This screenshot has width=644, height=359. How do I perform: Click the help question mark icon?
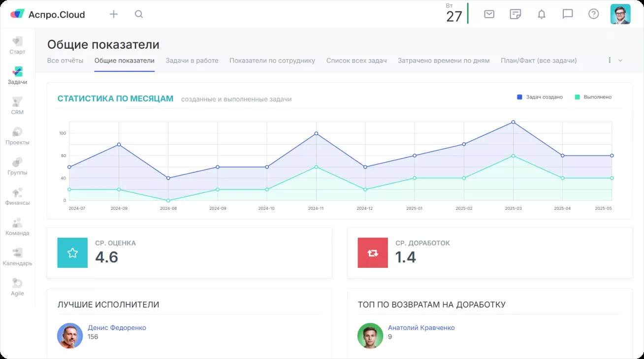click(593, 14)
